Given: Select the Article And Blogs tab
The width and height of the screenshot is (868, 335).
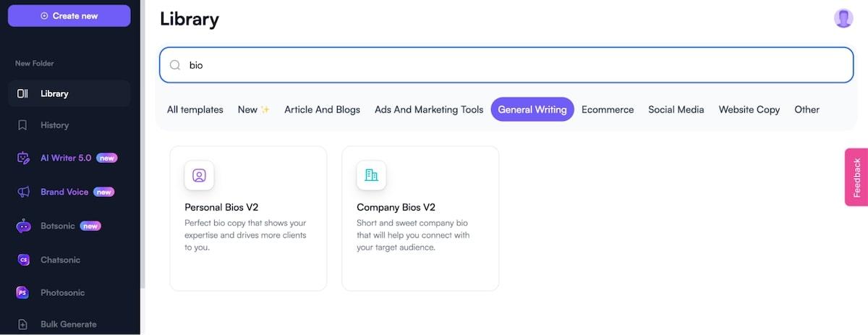Looking at the screenshot, I should point(322,109).
